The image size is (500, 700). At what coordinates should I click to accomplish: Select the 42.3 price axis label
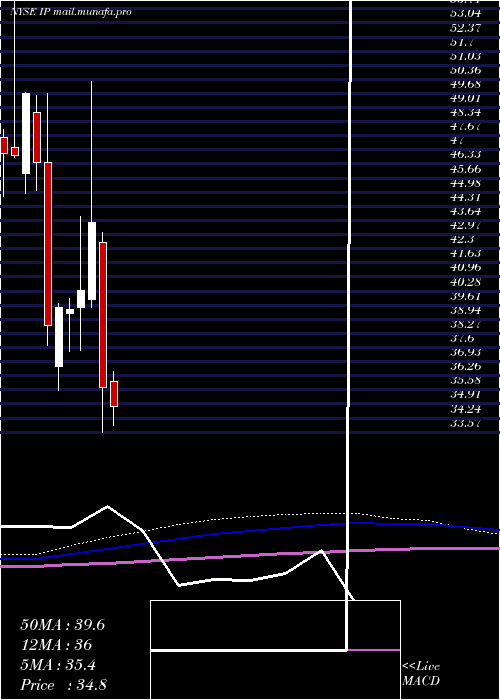(x=462, y=239)
